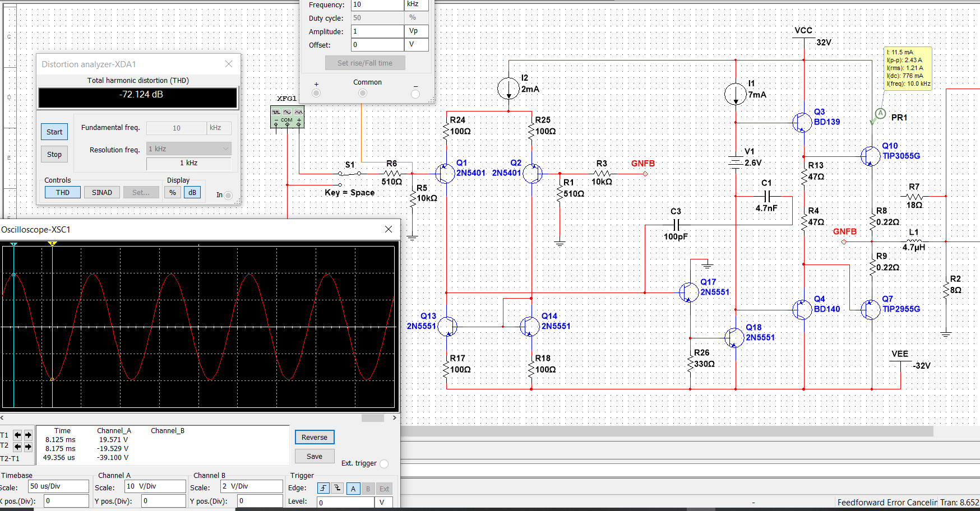This screenshot has width=980, height=511.
Task: Close the Distortion analyzer-XDA1 window
Action: pyautogui.click(x=229, y=64)
